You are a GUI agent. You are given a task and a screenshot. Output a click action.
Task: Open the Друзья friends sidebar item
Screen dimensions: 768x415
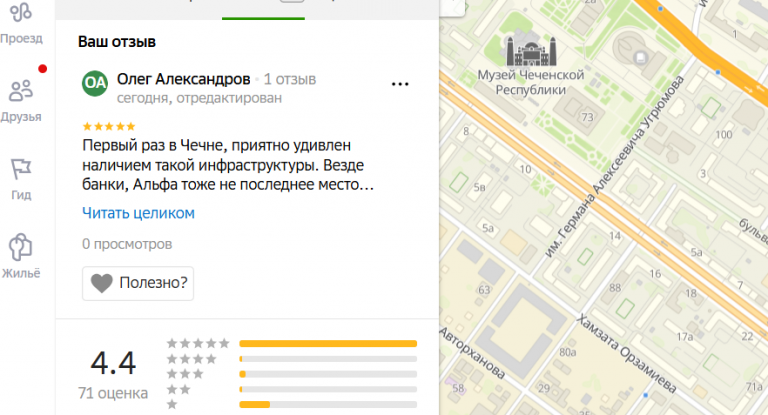[x=21, y=101]
